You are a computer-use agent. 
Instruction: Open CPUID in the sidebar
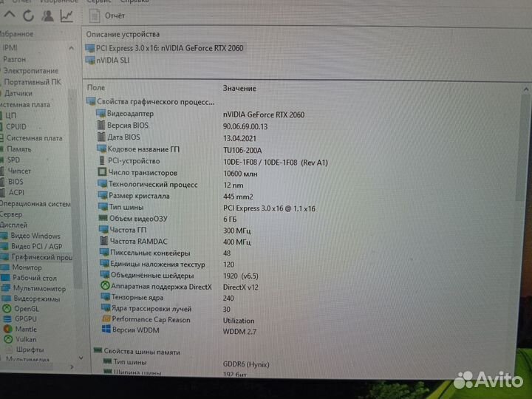[16, 126]
